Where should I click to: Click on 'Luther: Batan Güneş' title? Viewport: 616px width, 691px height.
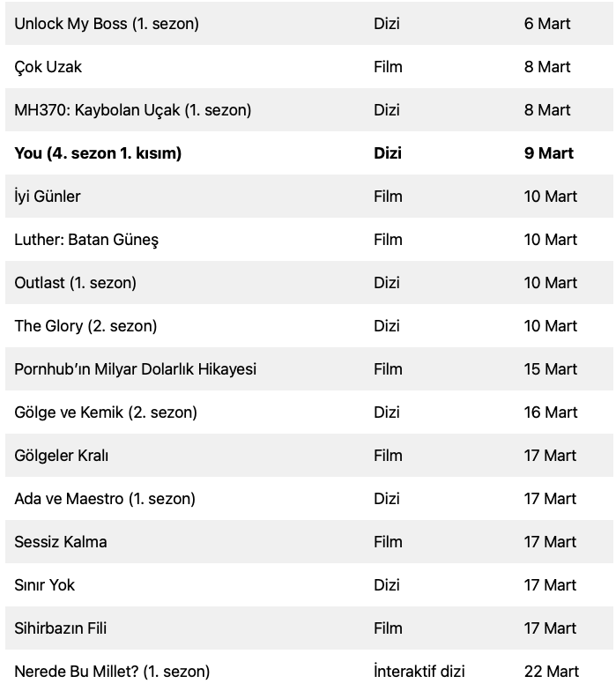(x=86, y=240)
